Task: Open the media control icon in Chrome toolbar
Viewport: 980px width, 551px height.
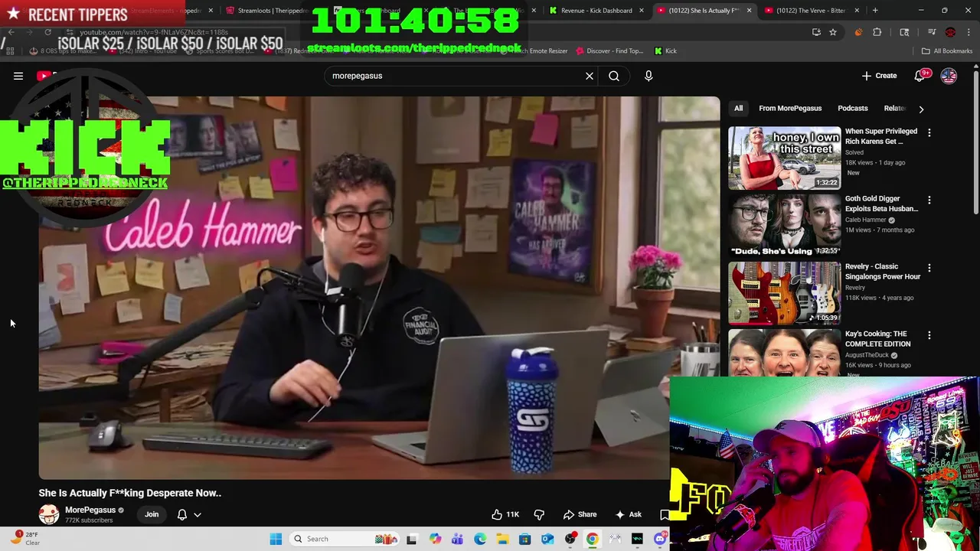Action: [x=932, y=32]
